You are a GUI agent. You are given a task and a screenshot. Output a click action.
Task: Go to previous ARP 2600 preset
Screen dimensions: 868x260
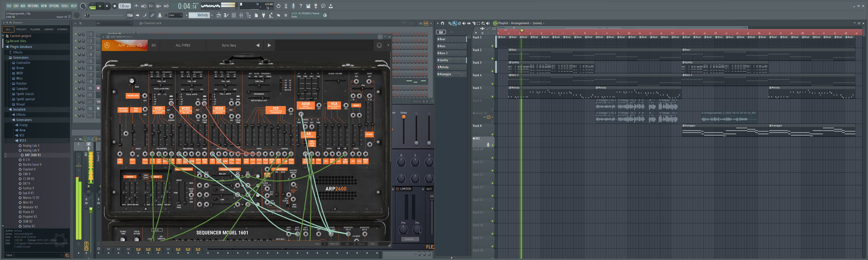point(258,45)
